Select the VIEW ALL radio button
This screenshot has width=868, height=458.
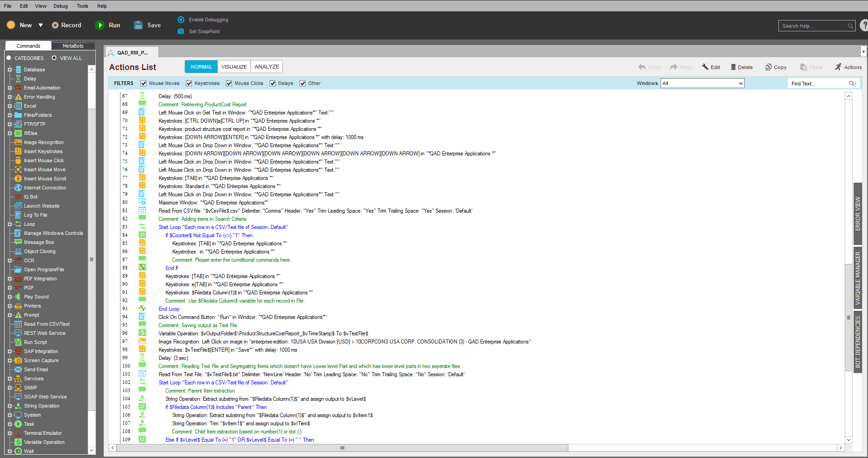tap(54, 58)
